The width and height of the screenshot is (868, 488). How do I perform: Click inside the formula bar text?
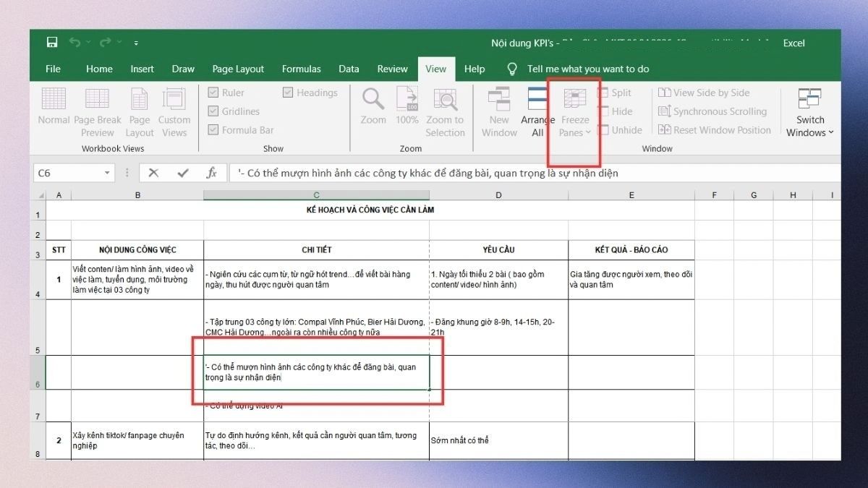(x=535, y=173)
